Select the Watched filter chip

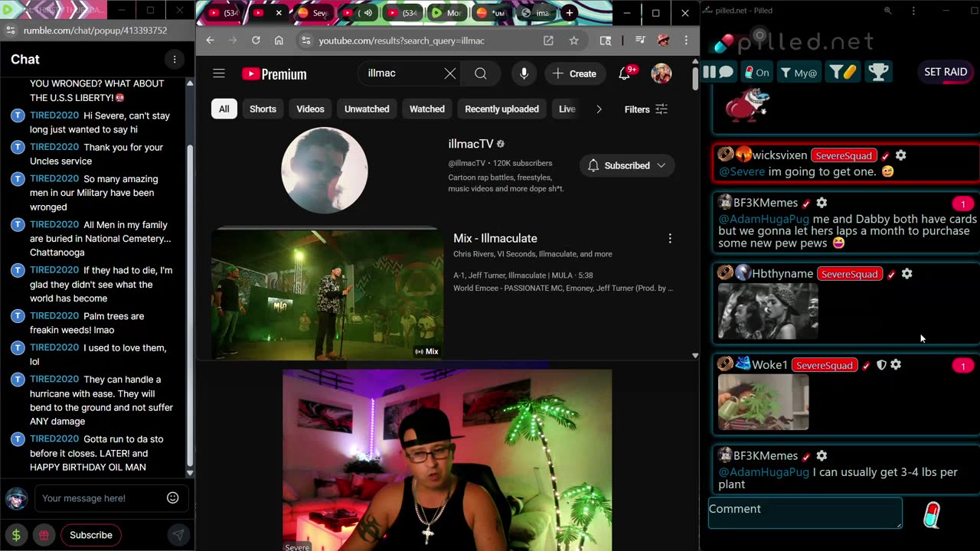pos(427,109)
